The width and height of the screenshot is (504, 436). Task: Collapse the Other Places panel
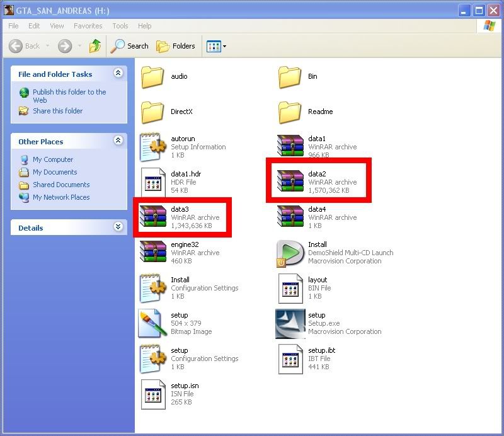point(118,141)
